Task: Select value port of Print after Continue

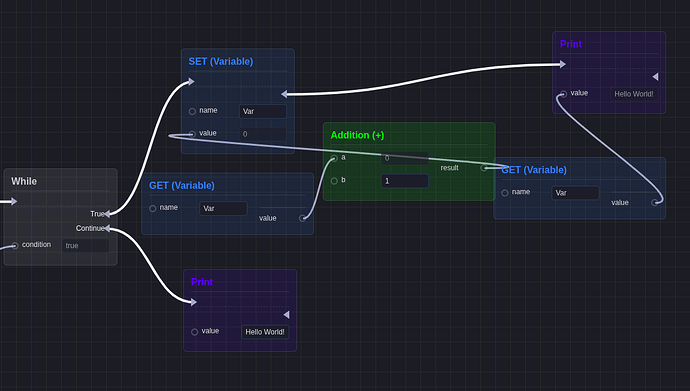Action: (x=195, y=332)
